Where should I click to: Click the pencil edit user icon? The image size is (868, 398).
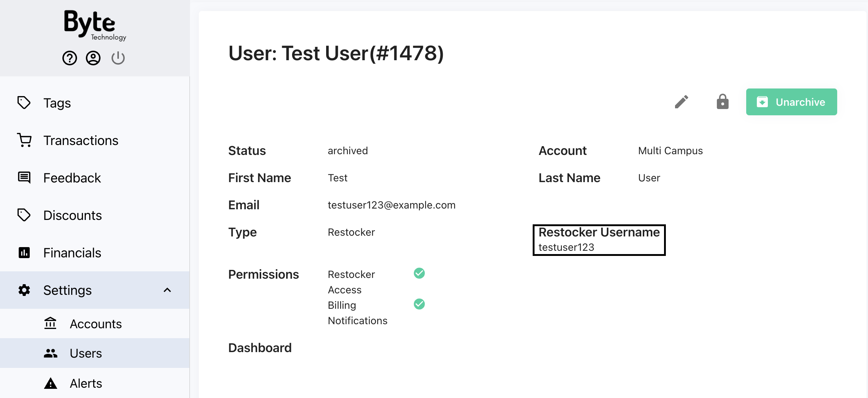coord(682,102)
